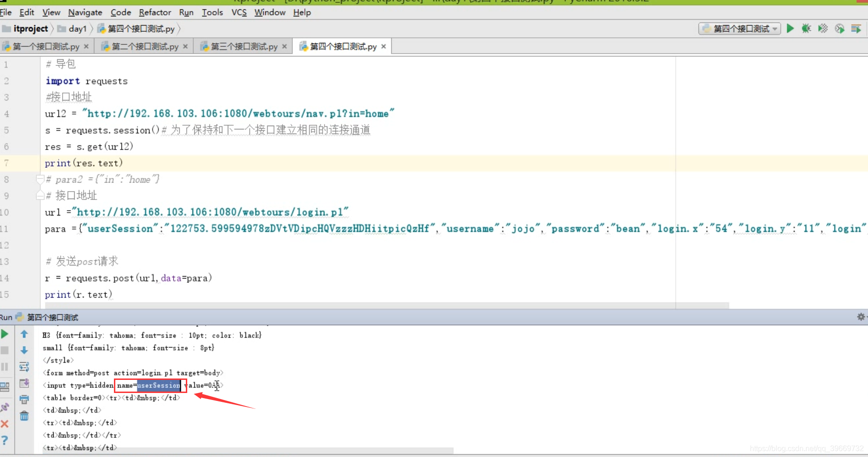Open the Tools menu

212,12
